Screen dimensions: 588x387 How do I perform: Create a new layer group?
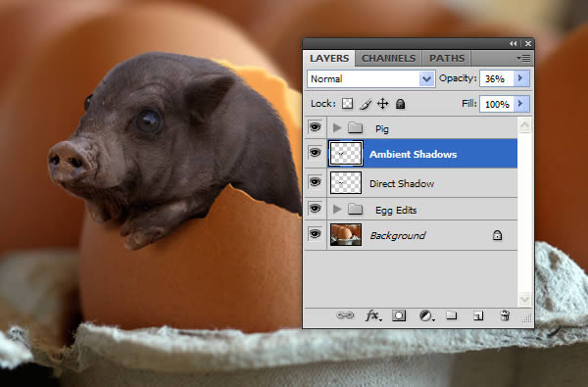coord(452,315)
